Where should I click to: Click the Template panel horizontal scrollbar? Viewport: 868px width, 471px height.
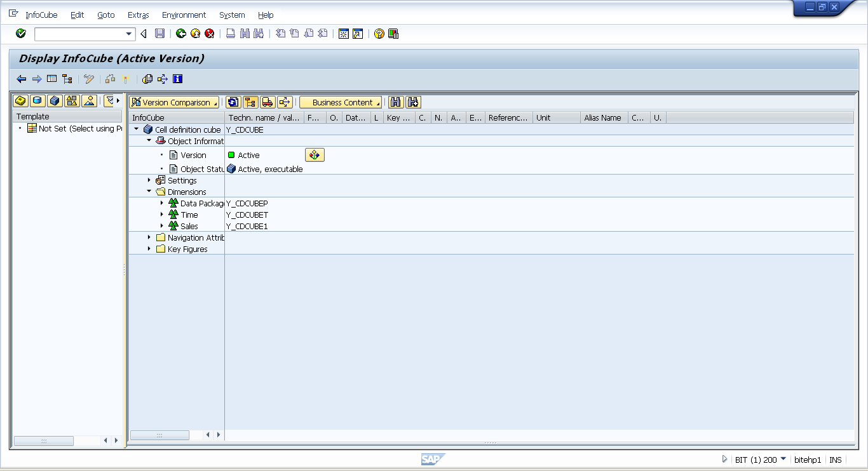[44, 441]
